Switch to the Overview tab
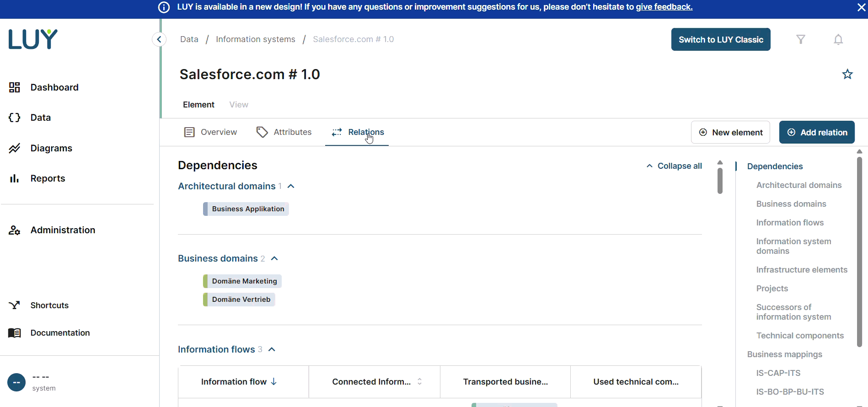 210,132
